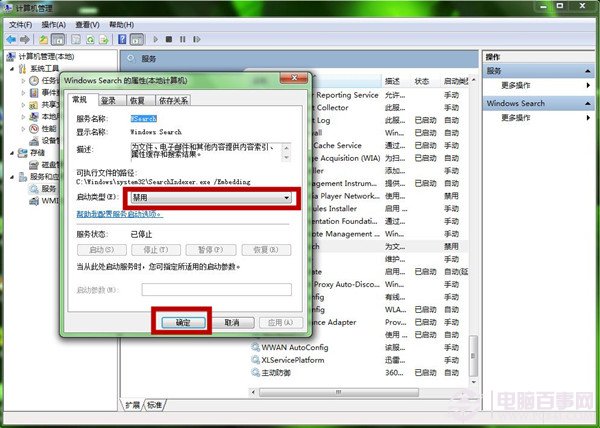Click the 描述 column header
Image resolution: width=600 pixels, height=428 pixels.
393,81
